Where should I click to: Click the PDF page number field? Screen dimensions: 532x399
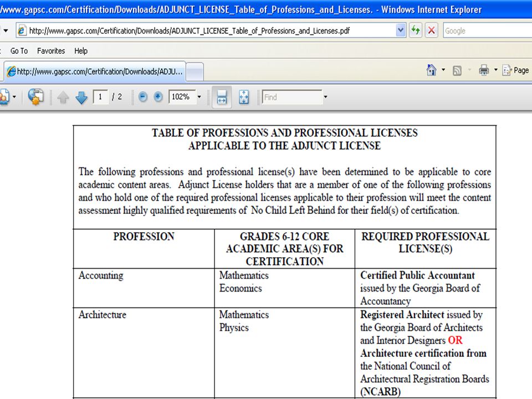(100, 97)
